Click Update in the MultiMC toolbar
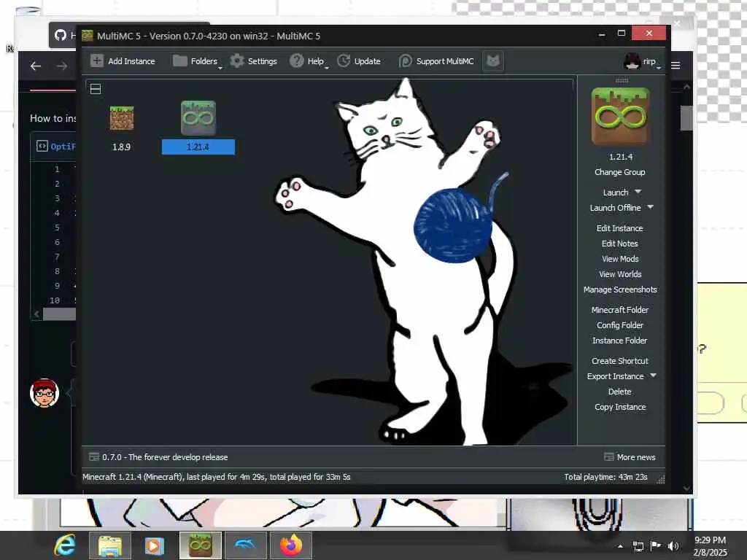 click(359, 61)
